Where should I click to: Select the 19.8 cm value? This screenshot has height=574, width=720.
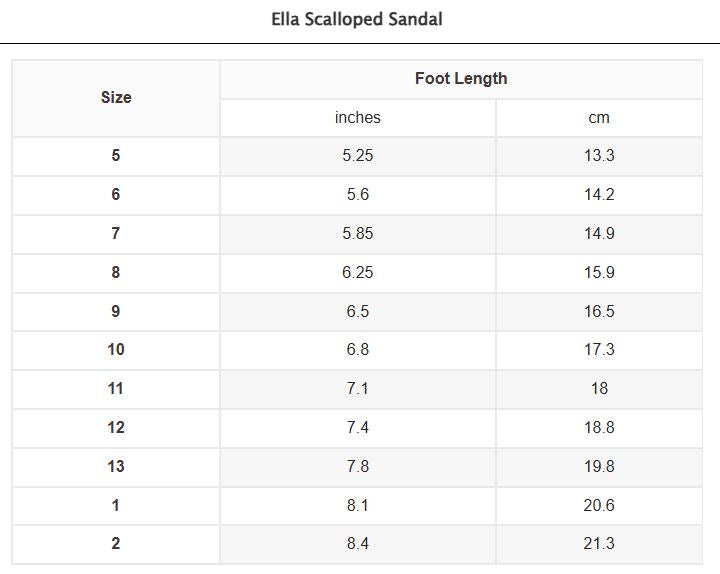599,467
